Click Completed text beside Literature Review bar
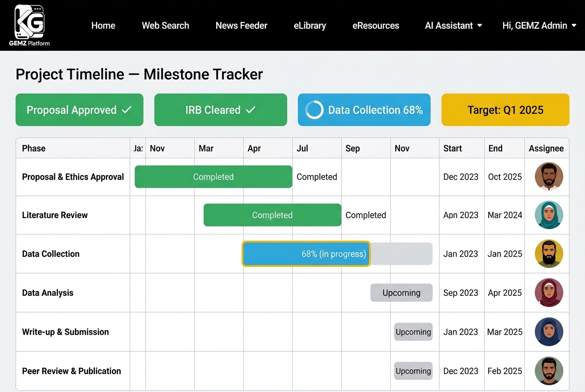This screenshot has height=392, width=585. pos(366,215)
